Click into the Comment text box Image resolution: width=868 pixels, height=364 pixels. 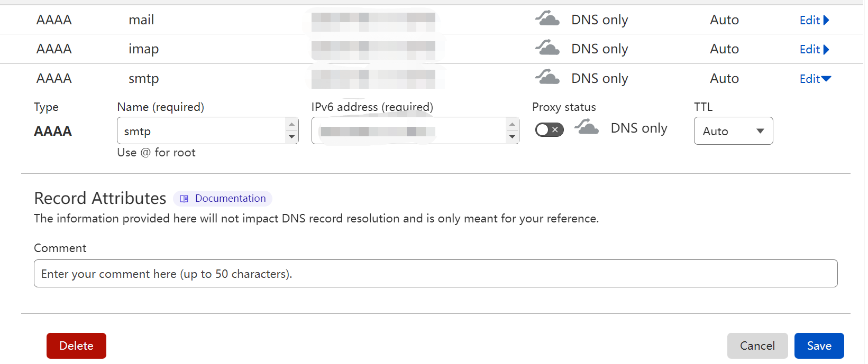tap(435, 274)
